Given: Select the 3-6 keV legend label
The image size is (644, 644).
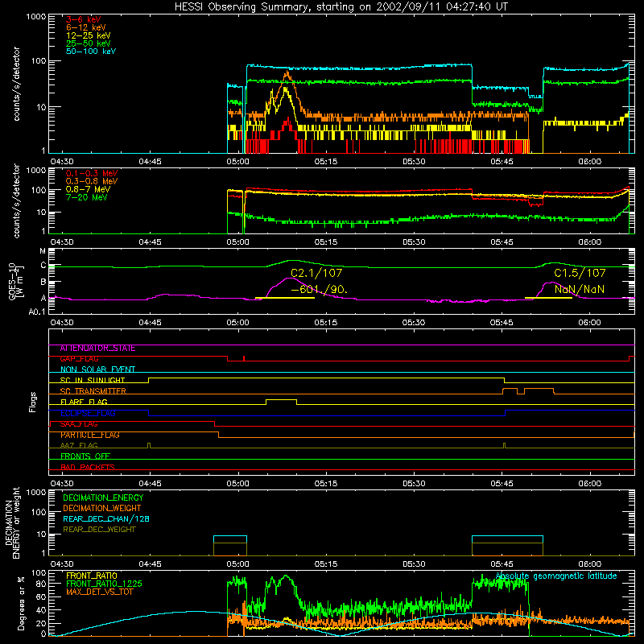Looking at the screenshot, I should (84, 19).
